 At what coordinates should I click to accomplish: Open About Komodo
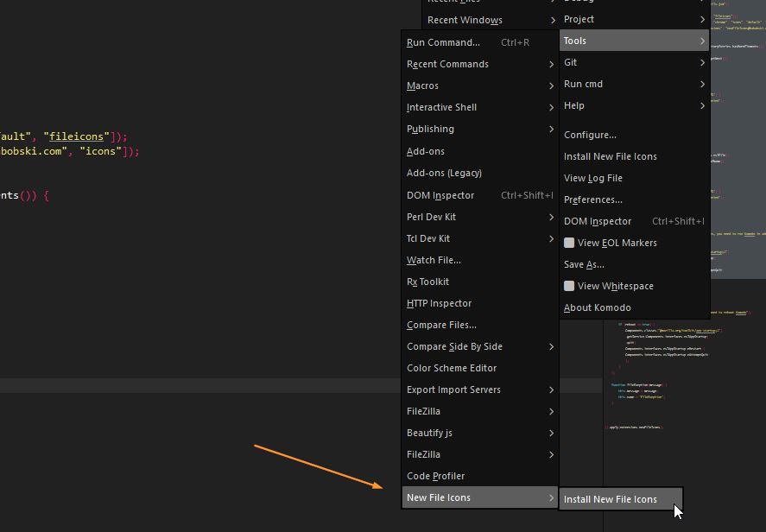click(x=635, y=307)
